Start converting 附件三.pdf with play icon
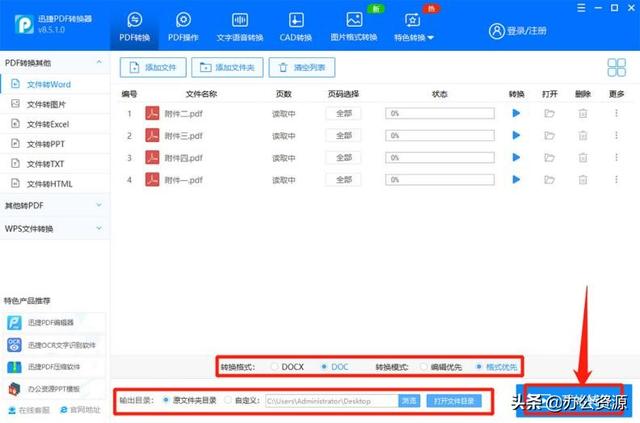 516,135
